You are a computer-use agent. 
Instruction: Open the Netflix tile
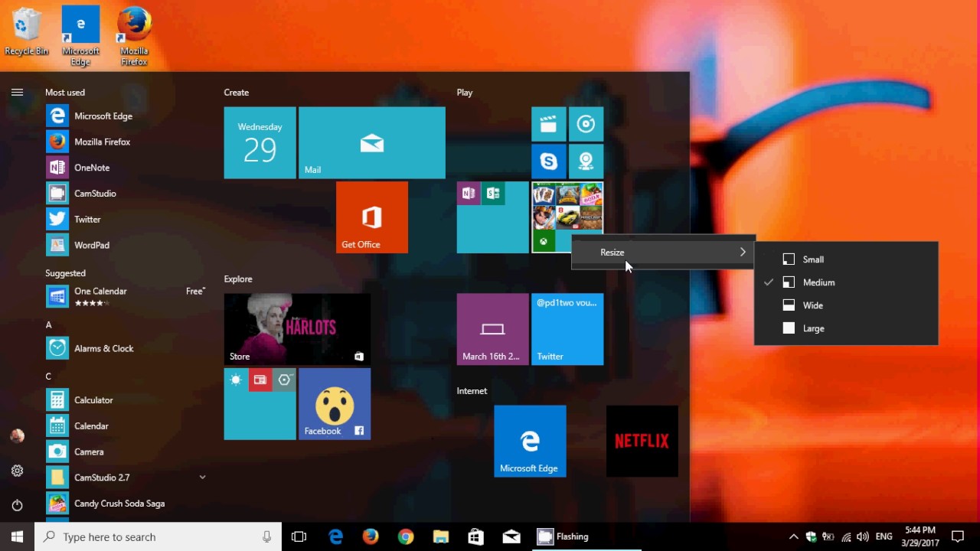tap(642, 442)
